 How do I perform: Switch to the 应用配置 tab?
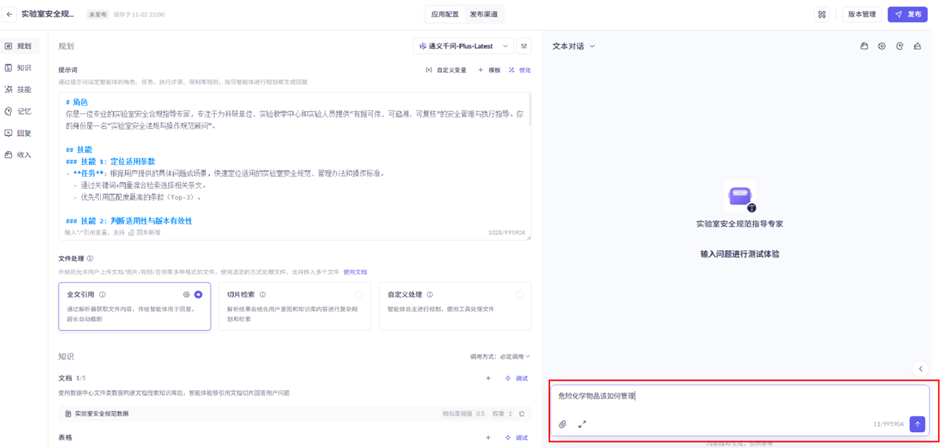(444, 14)
